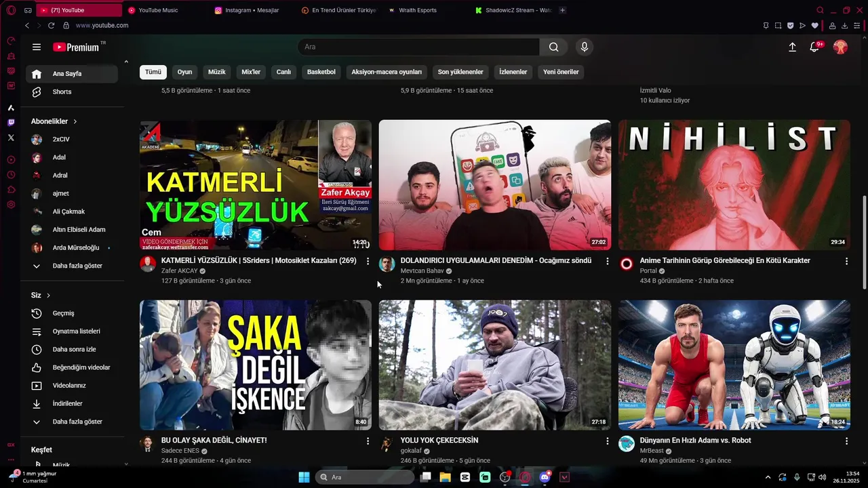Open Zafer AKÇAY channel link
This screenshot has height=488, width=868.
180,271
